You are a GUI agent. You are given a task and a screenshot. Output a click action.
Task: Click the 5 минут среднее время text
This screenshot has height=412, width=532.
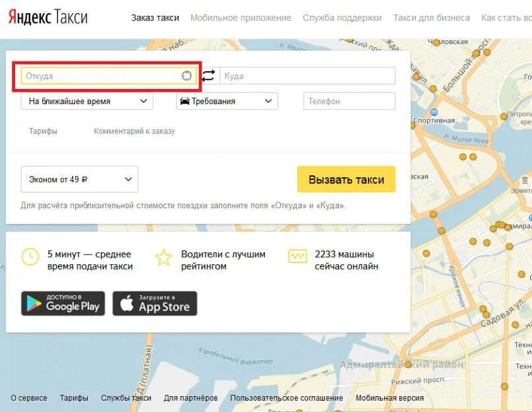[x=90, y=260]
